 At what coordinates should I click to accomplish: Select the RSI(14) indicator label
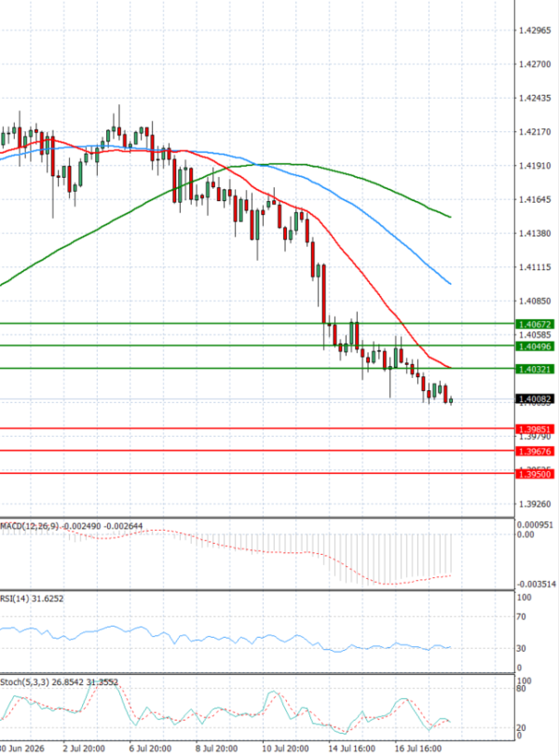click(x=13, y=599)
